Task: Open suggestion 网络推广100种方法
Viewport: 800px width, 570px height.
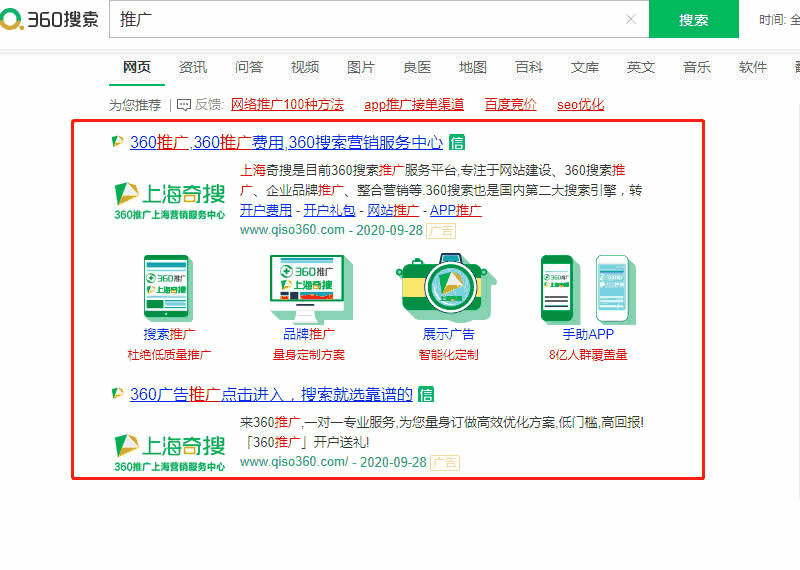Action: click(287, 105)
